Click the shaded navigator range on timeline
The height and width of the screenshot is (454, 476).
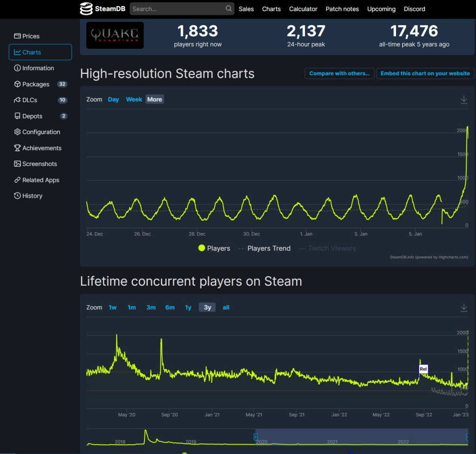coord(362,437)
